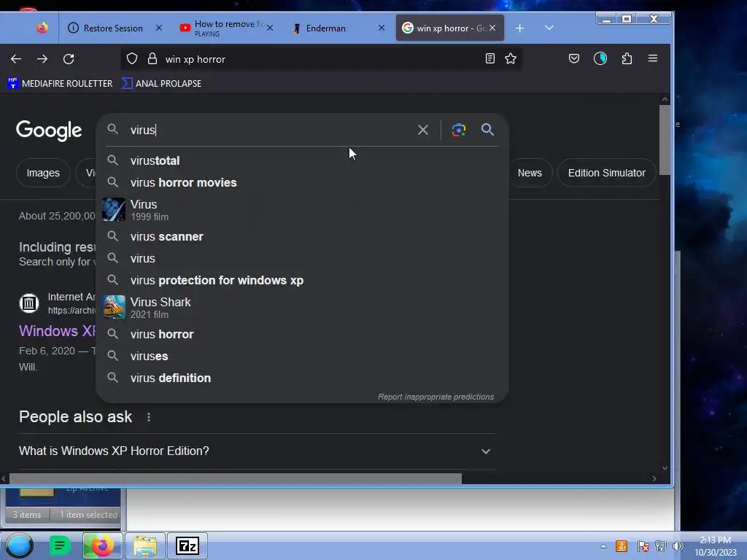Image resolution: width=747 pixels, height=560 pixels.
Task: Open the Action Center flag tray icon
Action: click(x=643, y=546)
